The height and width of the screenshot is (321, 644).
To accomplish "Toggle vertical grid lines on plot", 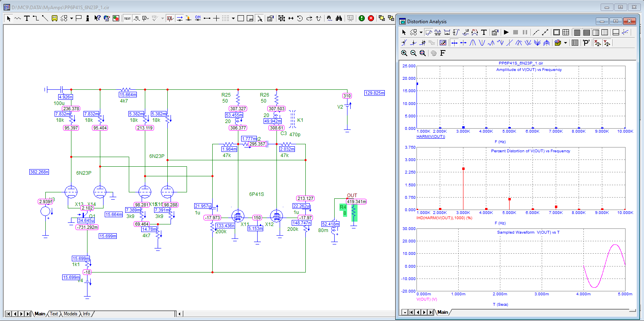I will pyautogui.click(x=577, y=32).
